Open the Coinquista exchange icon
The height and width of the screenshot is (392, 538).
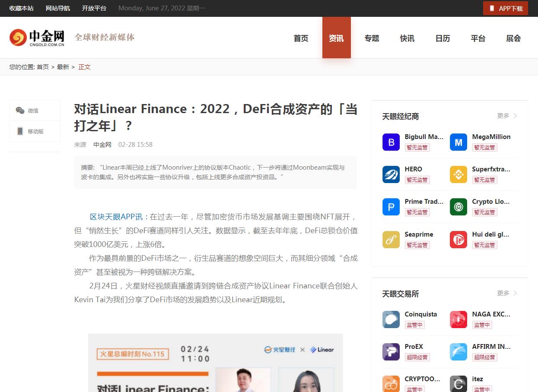point(391,319)
